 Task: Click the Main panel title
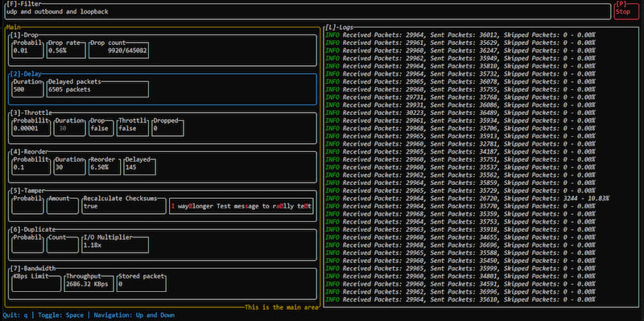click(x=14, y=27)
